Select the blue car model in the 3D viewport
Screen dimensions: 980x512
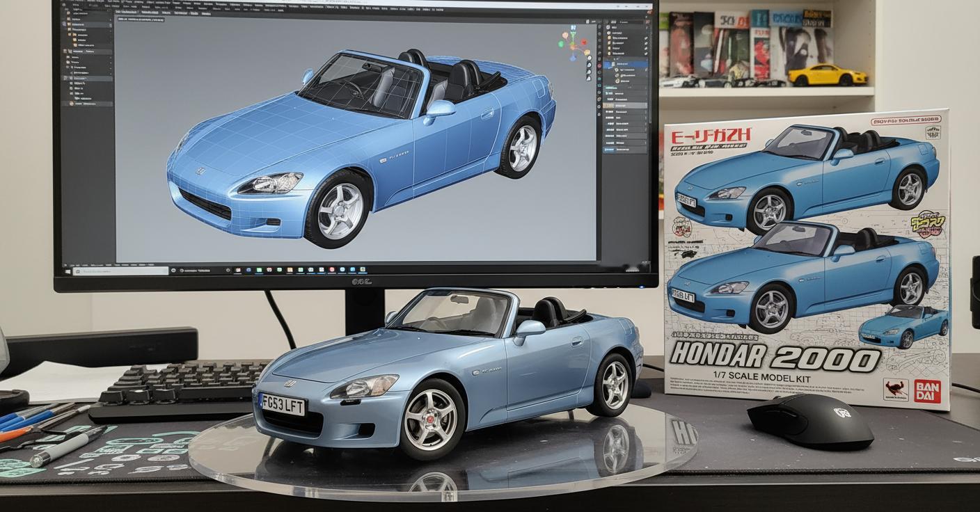click(x=361, y=147)
